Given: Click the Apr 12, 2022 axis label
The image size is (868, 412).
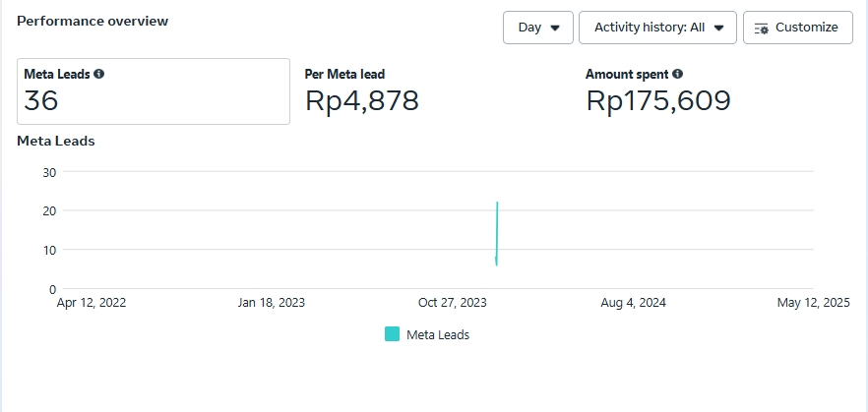Looking at the screenshot, I should click(92, 303).
